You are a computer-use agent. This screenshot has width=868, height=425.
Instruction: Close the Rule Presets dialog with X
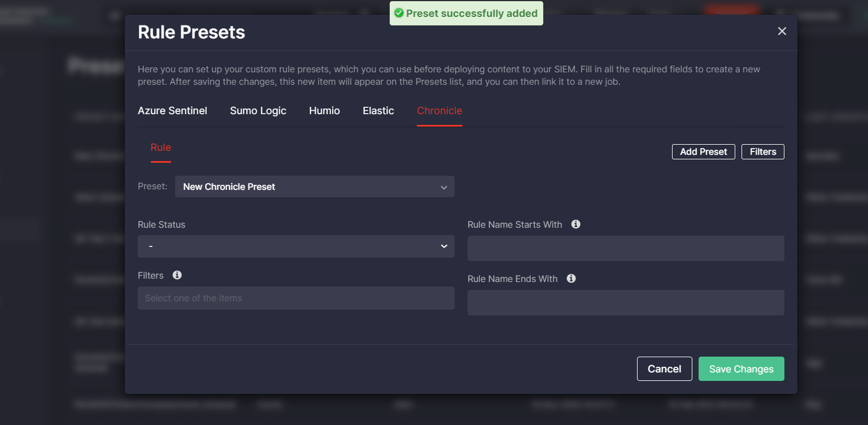click(782, 32)
